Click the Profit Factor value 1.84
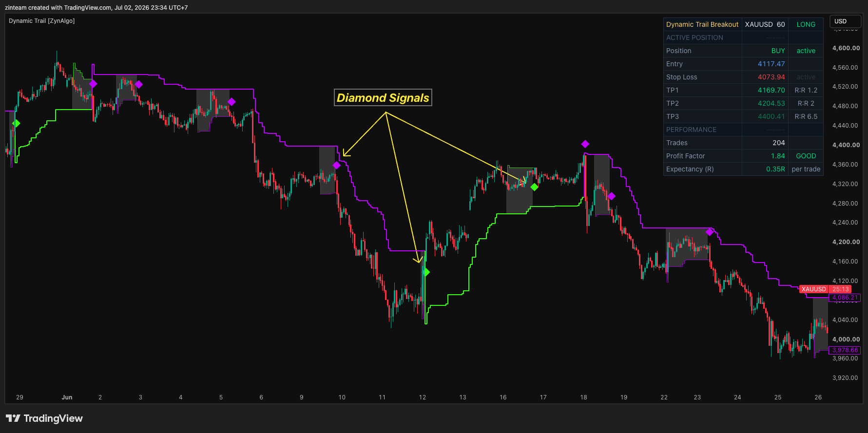 point(778,156)
